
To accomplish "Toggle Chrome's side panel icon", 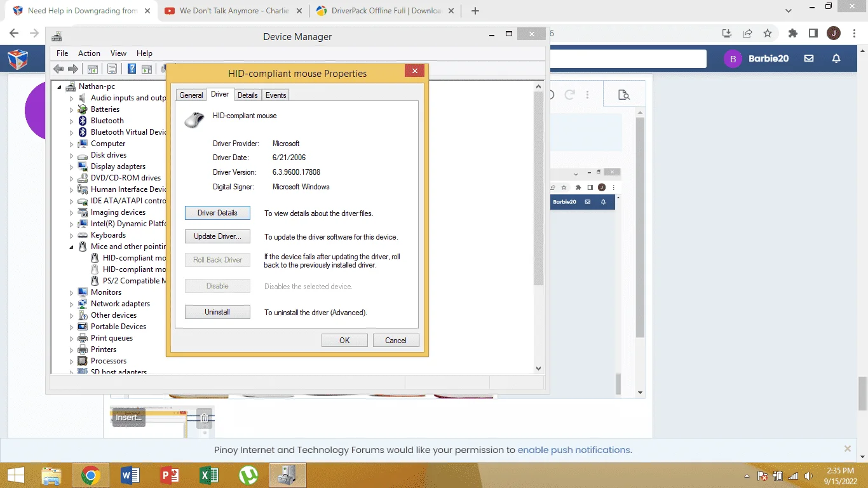I will pos(813,33).
